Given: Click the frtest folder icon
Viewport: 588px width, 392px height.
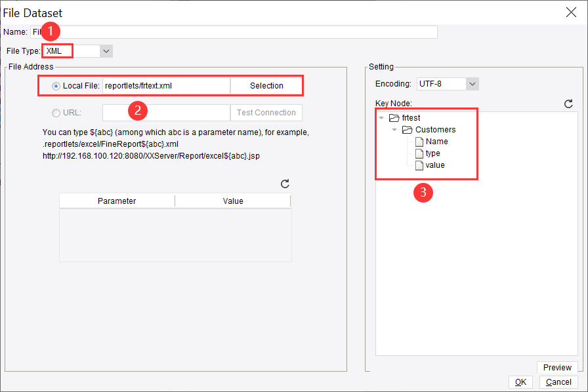Looking at the screenshot, I should click(x=393, y=118).
